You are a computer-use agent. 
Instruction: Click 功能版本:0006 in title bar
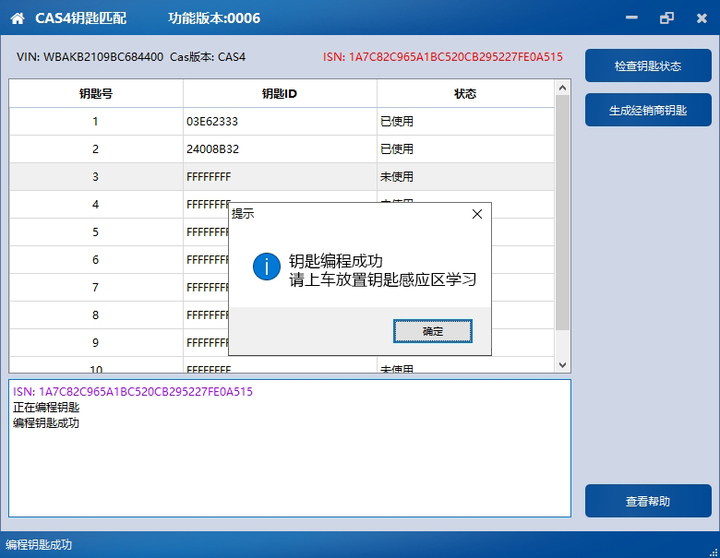pyautogui.click(x=214, y=18)
